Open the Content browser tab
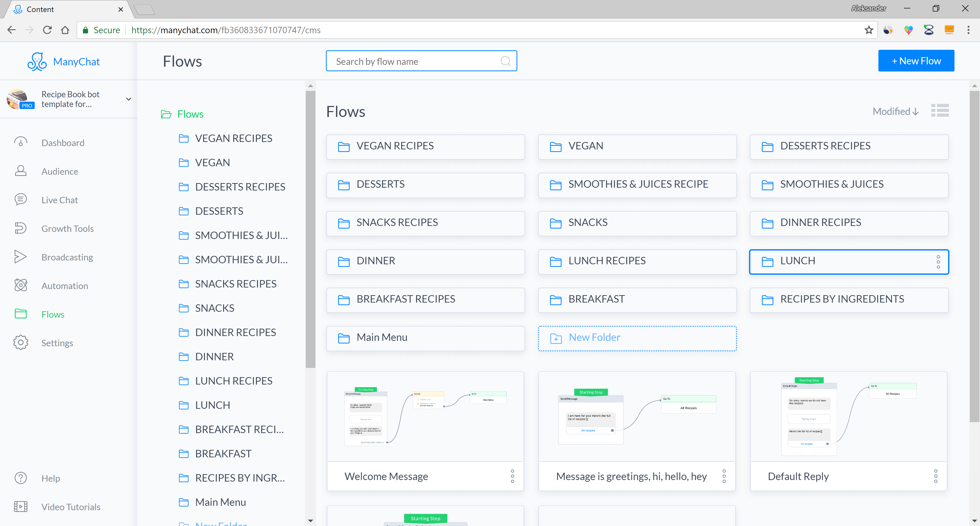The width and height of the screenshot is (980, 526). tap(68, 9)
